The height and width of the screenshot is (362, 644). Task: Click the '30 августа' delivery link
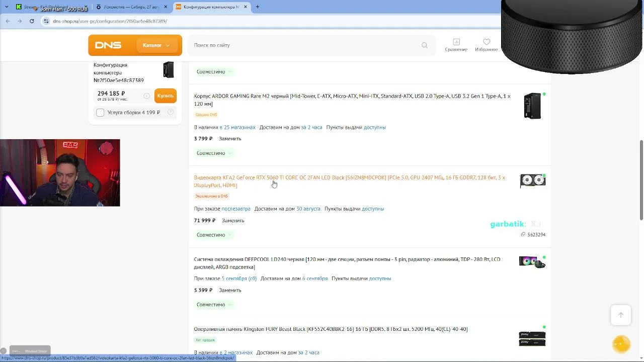(308, 209)
